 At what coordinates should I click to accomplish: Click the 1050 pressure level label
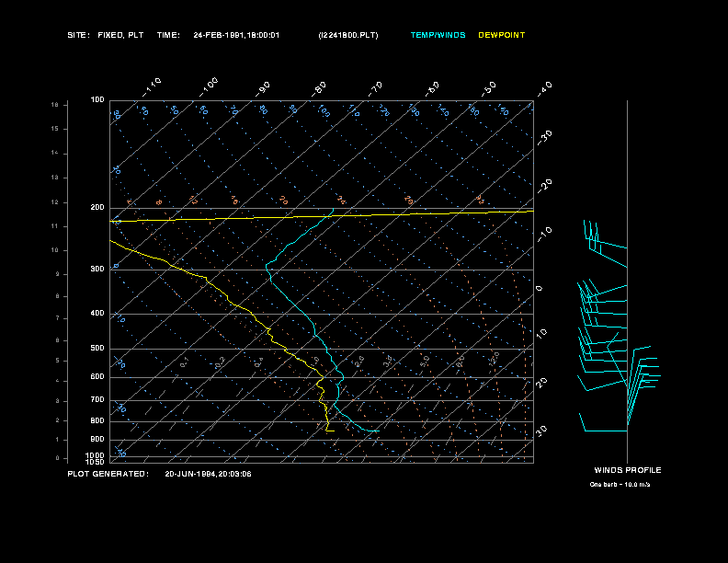point(96,462)
